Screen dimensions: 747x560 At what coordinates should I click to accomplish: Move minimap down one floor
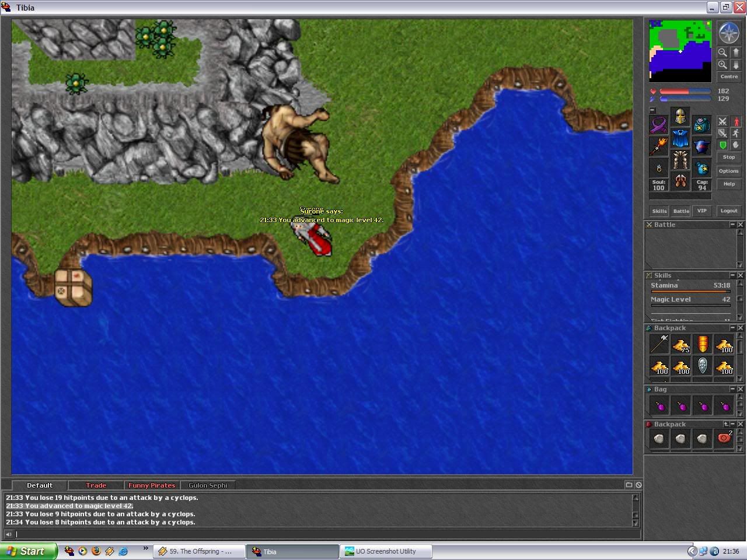coord(735,65)
